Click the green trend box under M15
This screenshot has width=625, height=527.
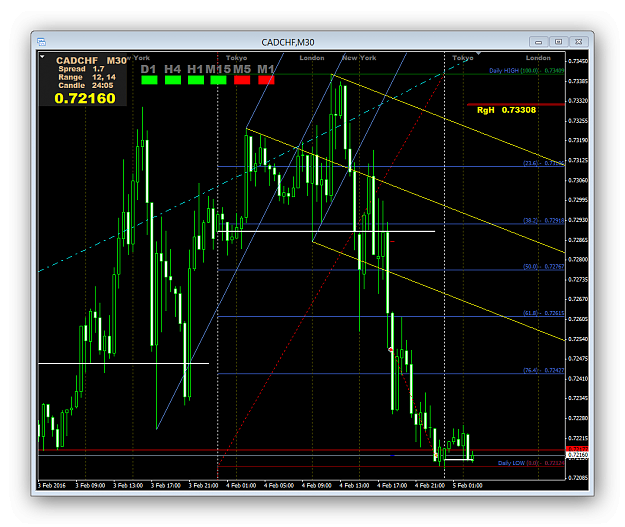tap(218, 80)
